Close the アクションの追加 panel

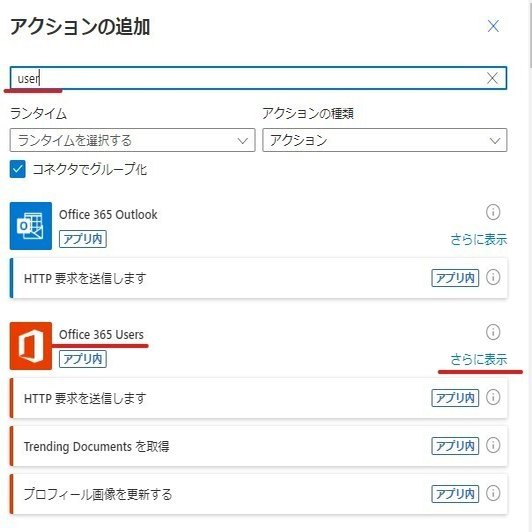[x=493, y=26]
